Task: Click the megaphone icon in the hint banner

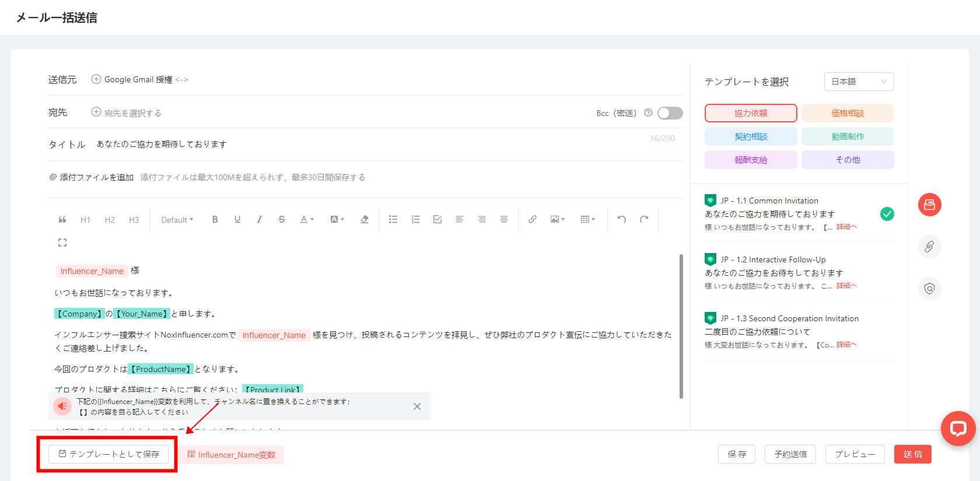Action: (62, 406)
